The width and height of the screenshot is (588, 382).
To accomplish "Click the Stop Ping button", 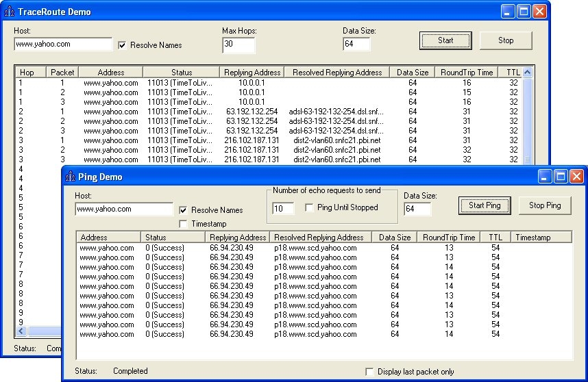I will coord(545,205).
